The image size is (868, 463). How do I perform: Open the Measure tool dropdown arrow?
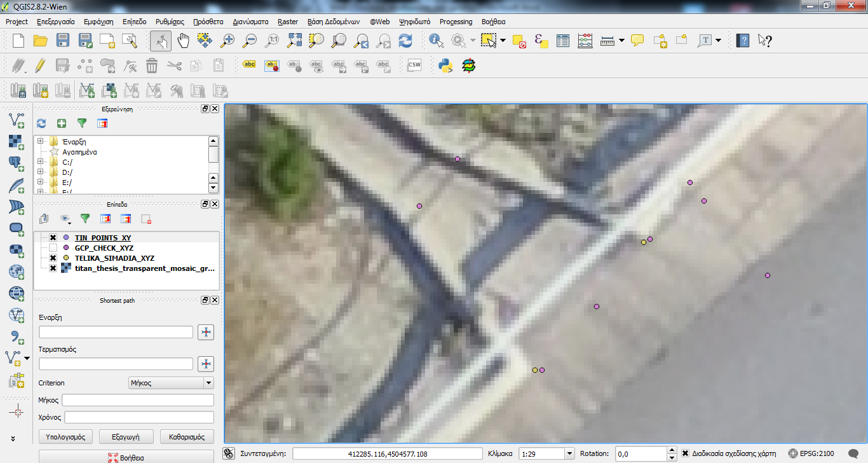click(x=621, y=41)
